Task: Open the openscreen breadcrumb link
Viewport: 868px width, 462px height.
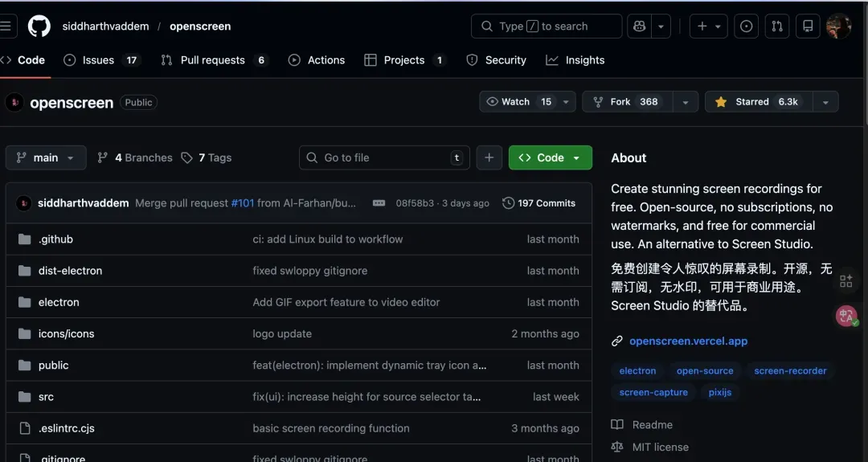Action: pos(200,26)
